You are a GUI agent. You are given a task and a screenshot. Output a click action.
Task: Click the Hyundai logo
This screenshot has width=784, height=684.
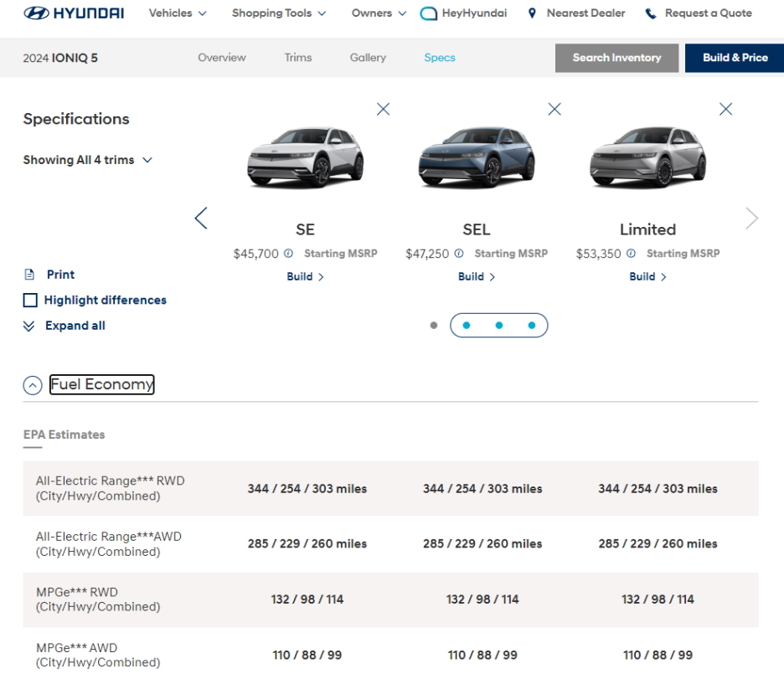click(74, 13)
